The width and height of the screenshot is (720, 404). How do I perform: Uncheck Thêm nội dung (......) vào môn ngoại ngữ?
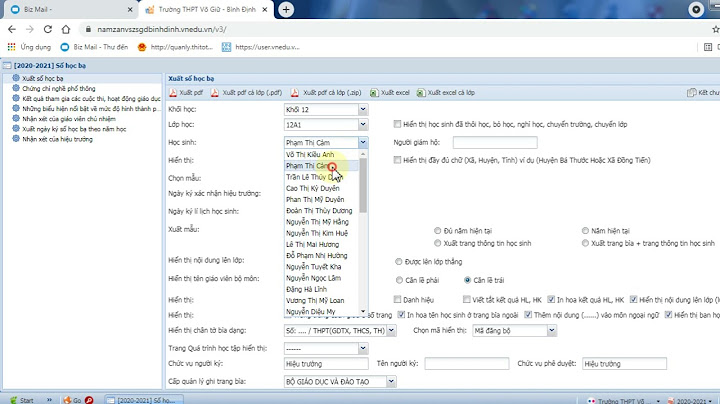(528, 314)
